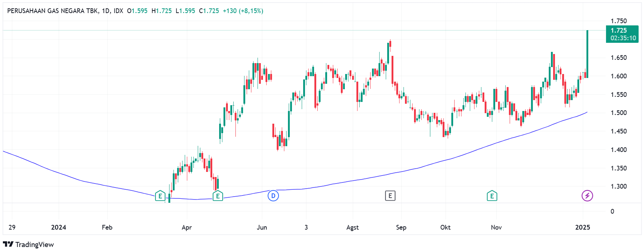The width and height of the screenshot is (644, 251).
Task: Click the Apr label on time axis
Action: (x=187, y=227)
